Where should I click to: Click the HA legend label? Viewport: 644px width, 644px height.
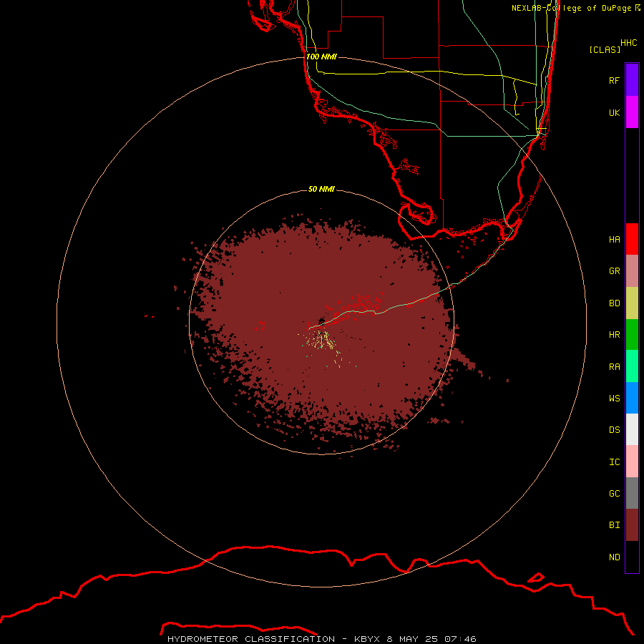click(614, 239)
